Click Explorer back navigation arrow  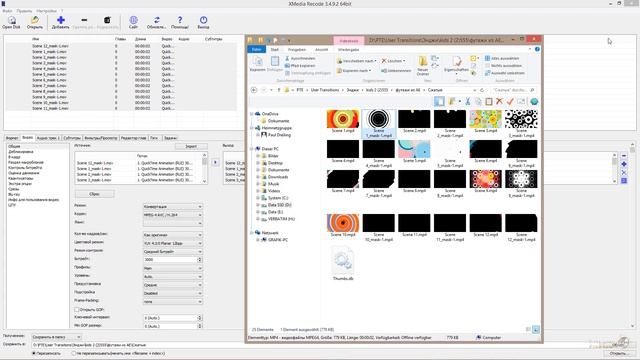[x=253, y=90]
